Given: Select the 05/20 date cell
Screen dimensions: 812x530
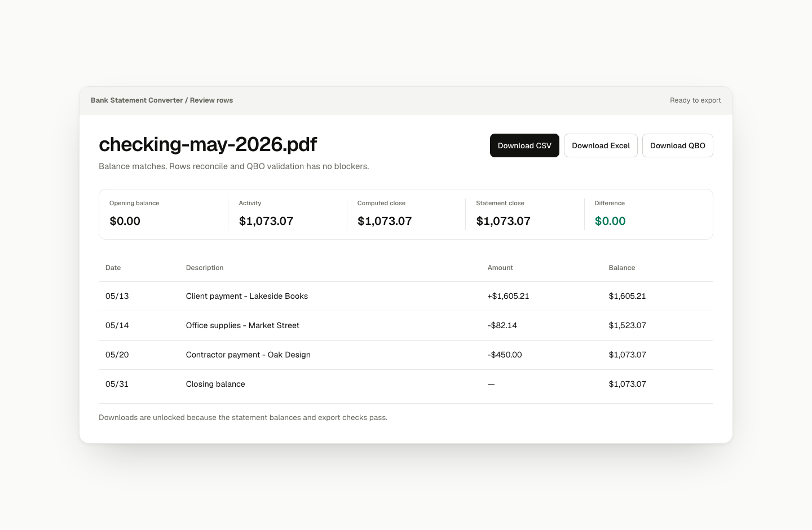Looking at the screenshot, I should point(117,355).
